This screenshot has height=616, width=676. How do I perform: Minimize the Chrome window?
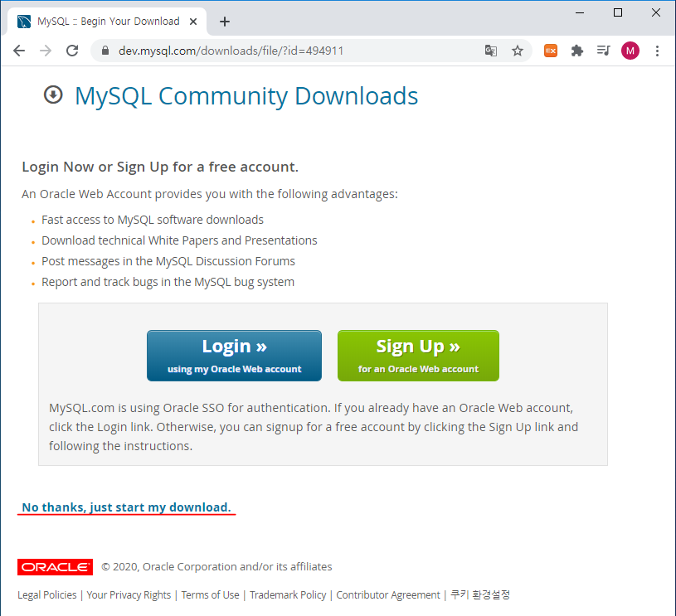click(580, 13)
